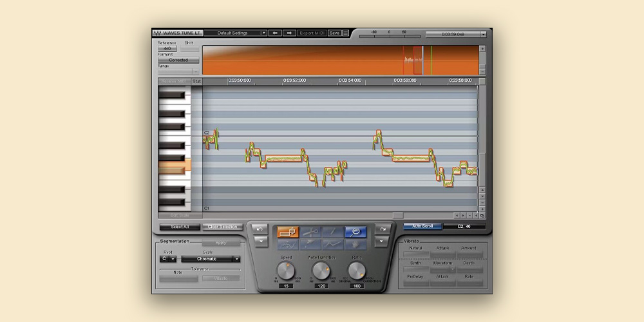The image size is (644, 322).
Task: Open redo history dropdown arrow
Action: 383,241
